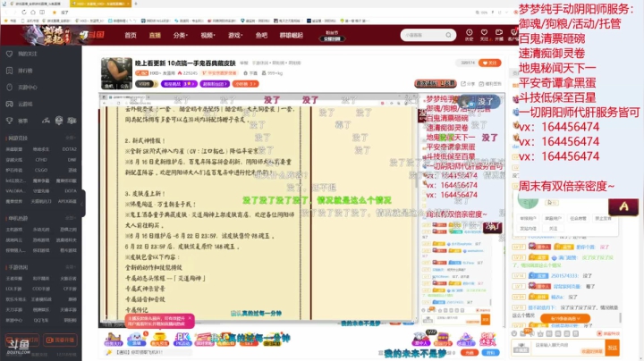Screen dimensions: 644x361
Task: Click the 分享 share icon
Action: (x=467, y=84)
